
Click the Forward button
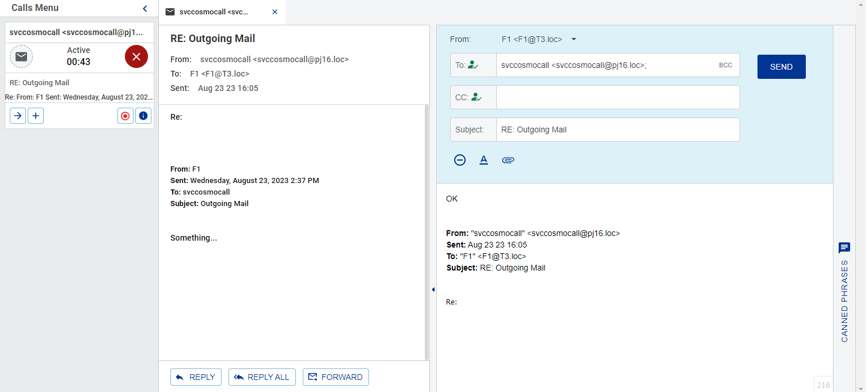coord(336,377)
